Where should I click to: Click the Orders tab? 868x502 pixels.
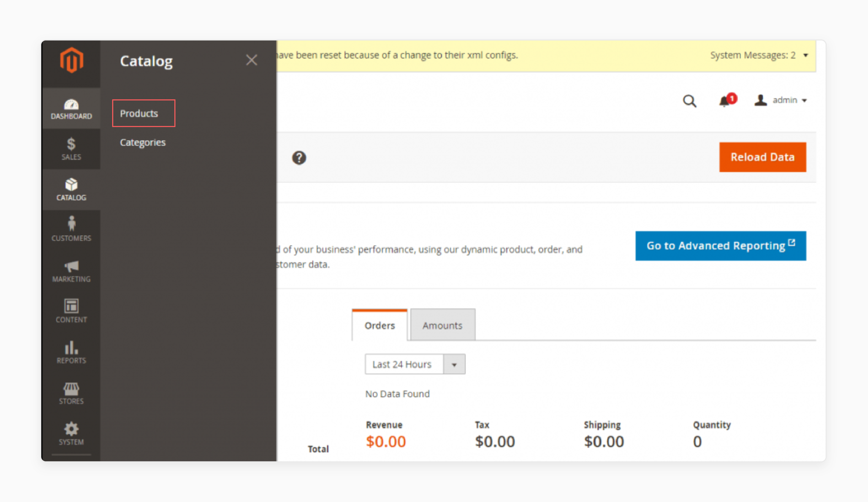[x=380, y=326]
